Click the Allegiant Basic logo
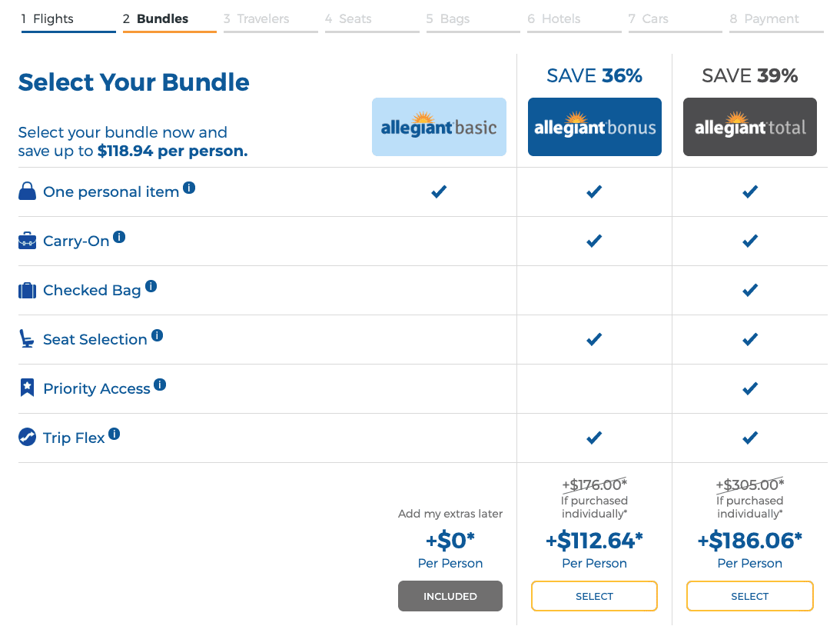Screen dimensions: 840x626 pos(439,127)
